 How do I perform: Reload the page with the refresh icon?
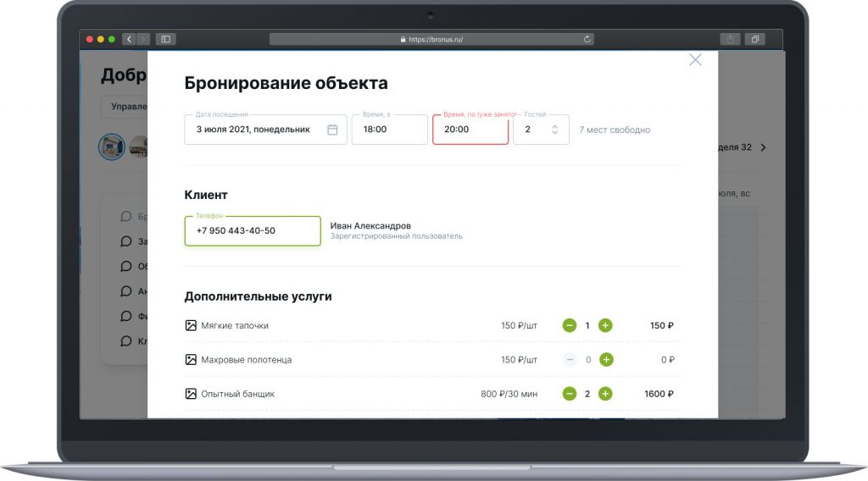click(x=587, y=39)
